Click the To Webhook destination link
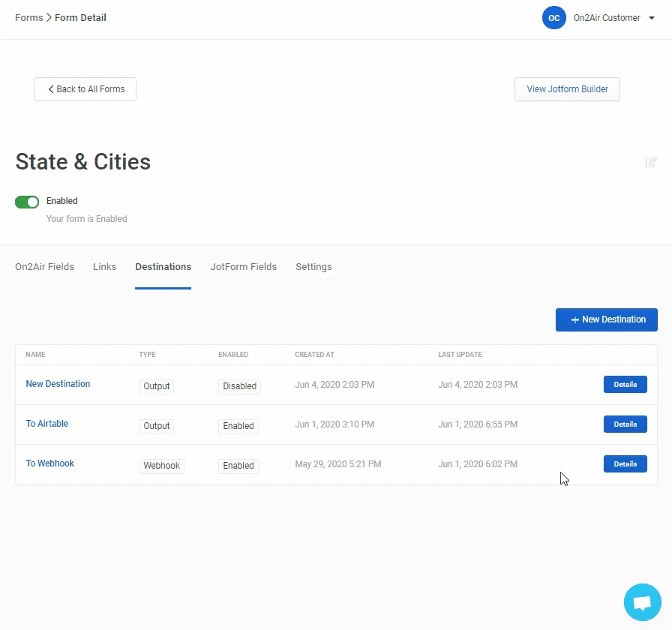This screenshot has width=672, height=630. click(49, 463)
